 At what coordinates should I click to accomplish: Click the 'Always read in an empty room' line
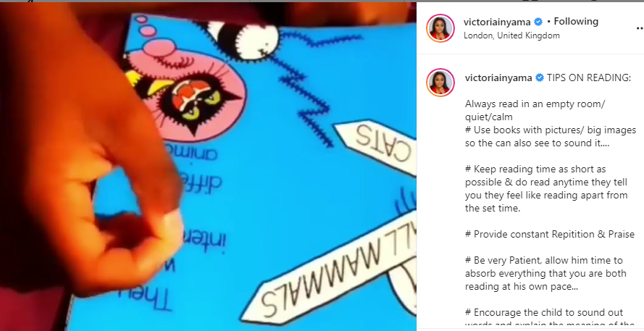click(x=535, y=111)
